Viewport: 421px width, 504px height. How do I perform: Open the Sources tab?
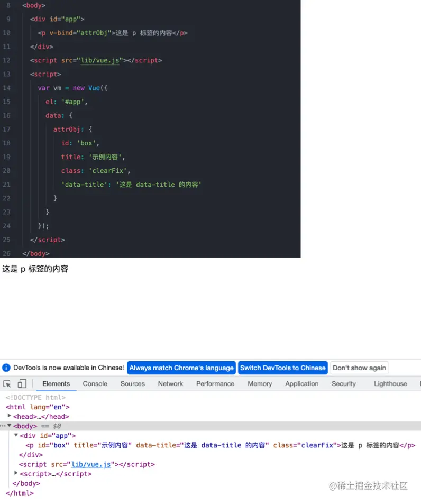coord(132,384)
